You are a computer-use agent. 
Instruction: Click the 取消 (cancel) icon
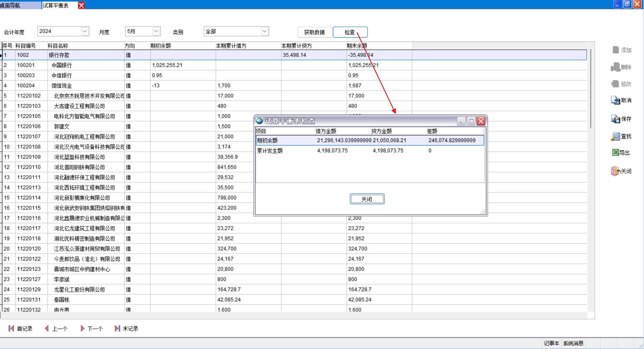(615, 100)
